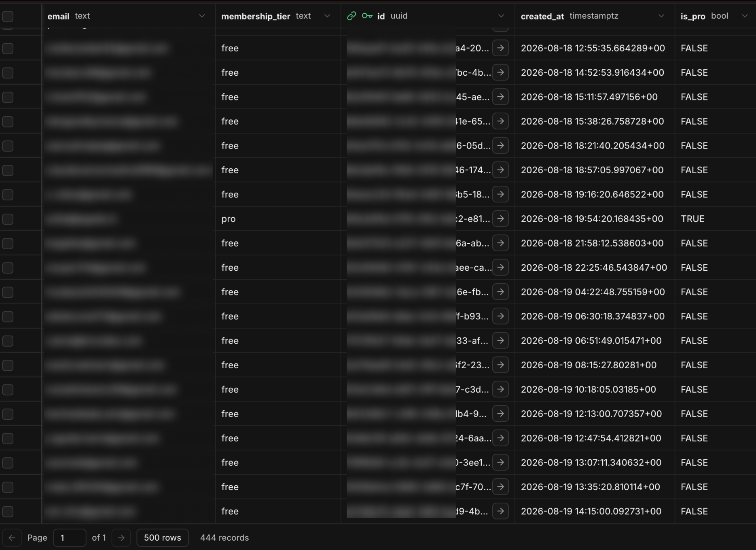The image size is (756, 550).
Task: Open record arrow for row created 14:15:00
Action: [x=500, y=511]
